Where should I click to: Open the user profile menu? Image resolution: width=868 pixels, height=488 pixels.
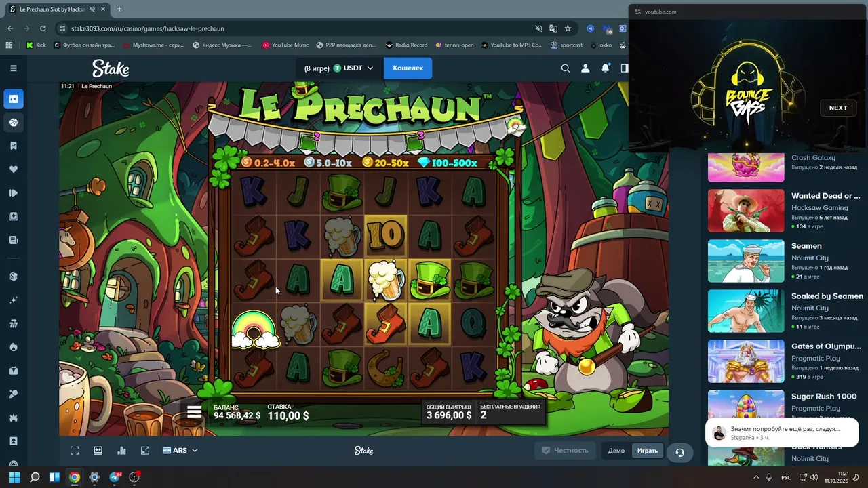pos(585,68)
